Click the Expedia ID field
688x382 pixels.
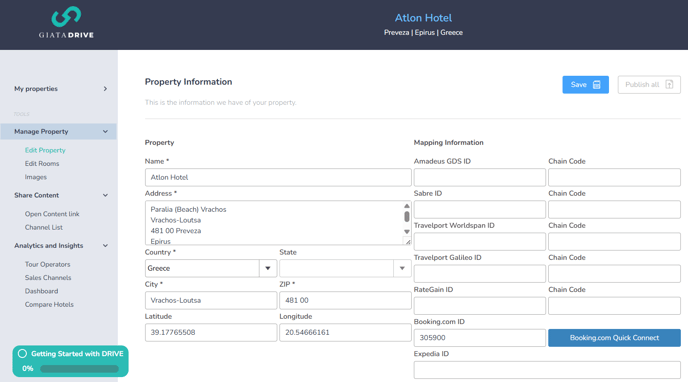pos(547,370)
